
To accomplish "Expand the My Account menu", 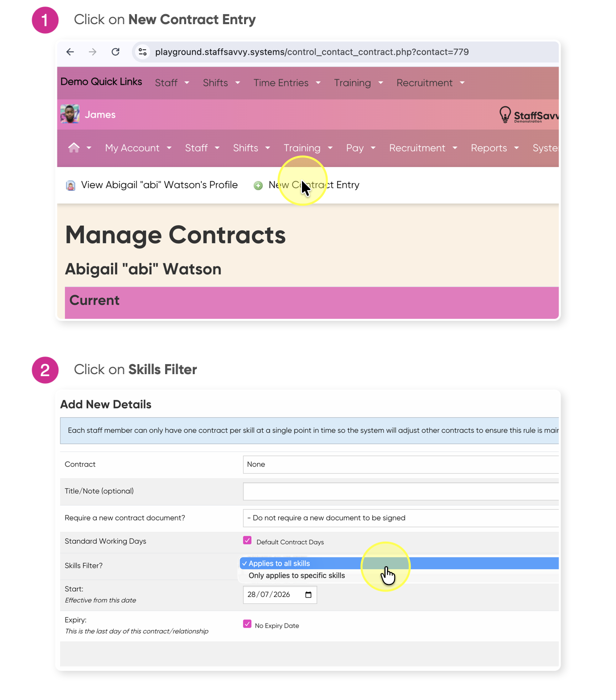I will point(138,148).
